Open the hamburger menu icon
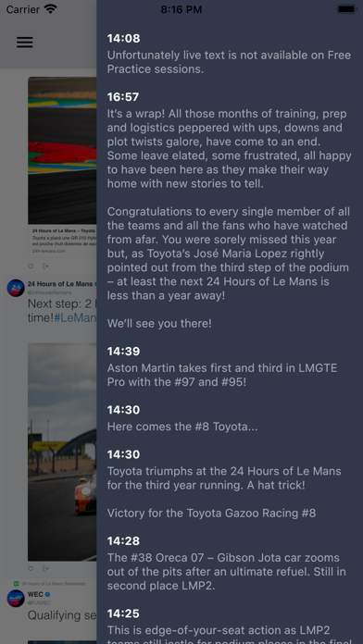Image resolution: width=363 pixels, height=644 pixels. point(25,43)
